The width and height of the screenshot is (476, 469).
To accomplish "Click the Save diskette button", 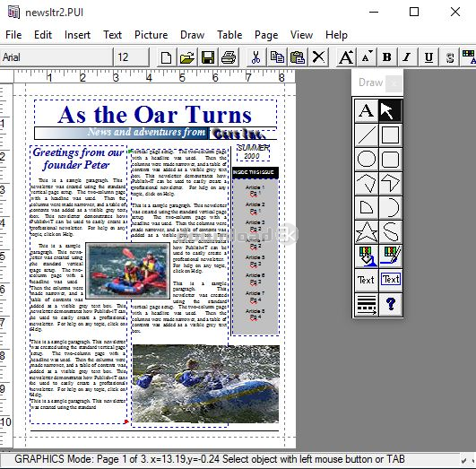I will pyautogui.click(x=208, y=57).
